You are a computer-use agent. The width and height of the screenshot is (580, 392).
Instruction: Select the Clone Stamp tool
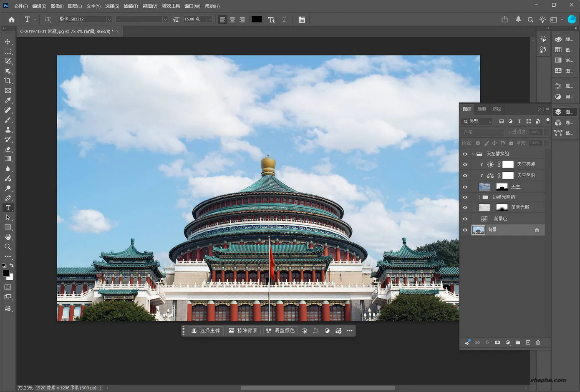8,130
